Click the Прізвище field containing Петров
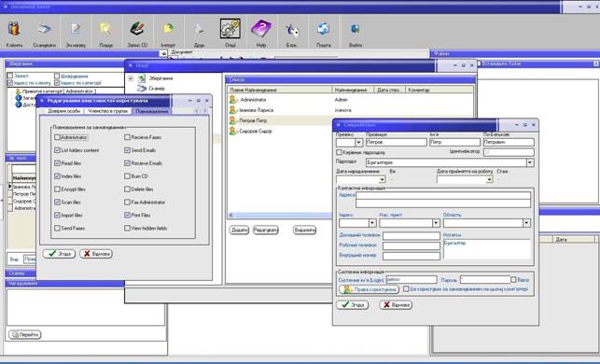The width and height of the screenshot is (600, 364). coord(396,142)
